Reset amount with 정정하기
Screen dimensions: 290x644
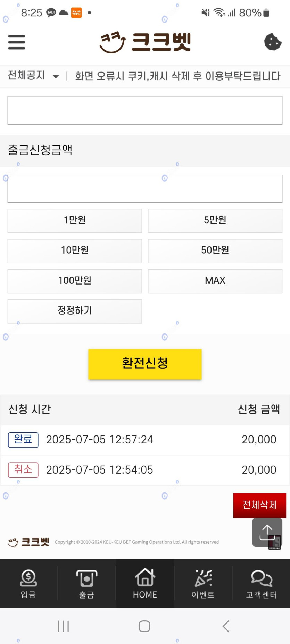(75, 311)
